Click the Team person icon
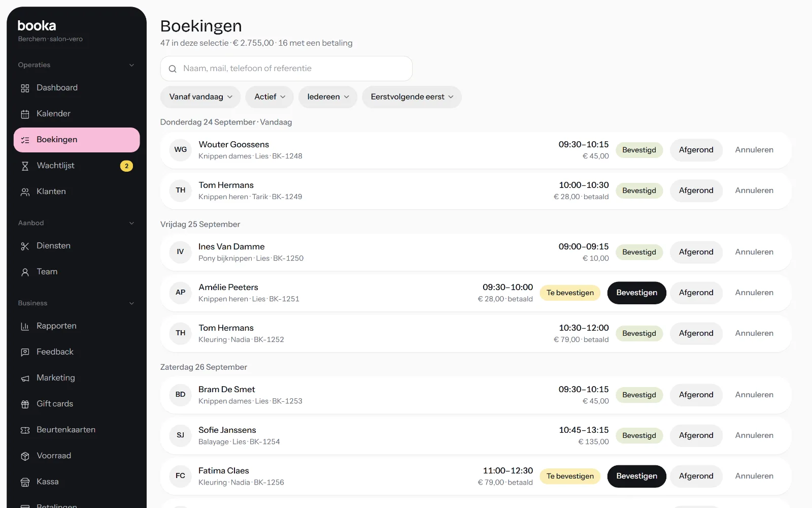 (25, 272)
